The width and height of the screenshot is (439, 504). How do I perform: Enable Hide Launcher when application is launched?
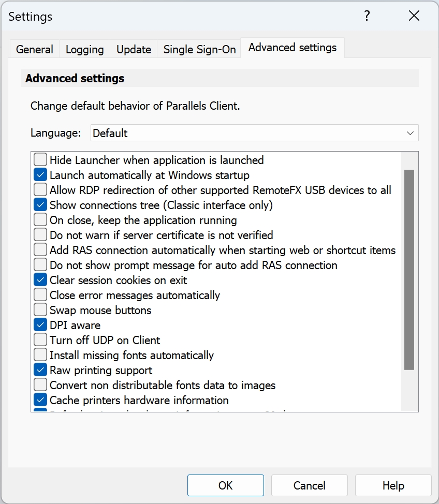click(x=40, y=160)
